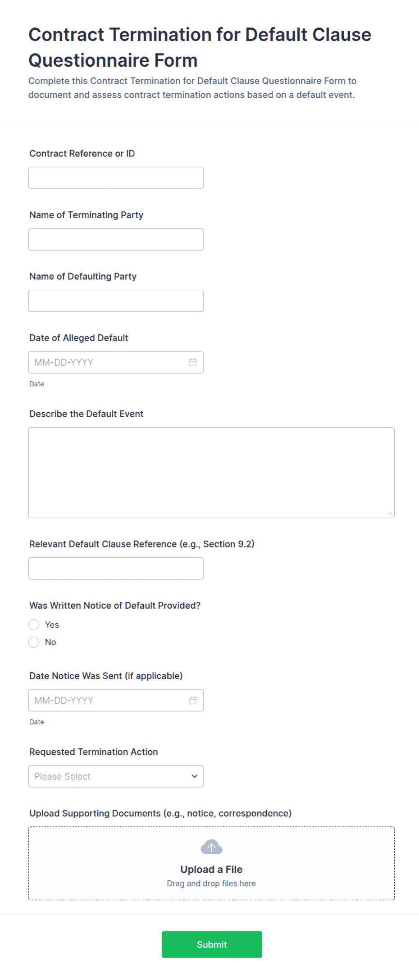Click the Yes option label
The width and height of the screenshot is (419, 980).
pyautogui.click(x=52, y=624)
